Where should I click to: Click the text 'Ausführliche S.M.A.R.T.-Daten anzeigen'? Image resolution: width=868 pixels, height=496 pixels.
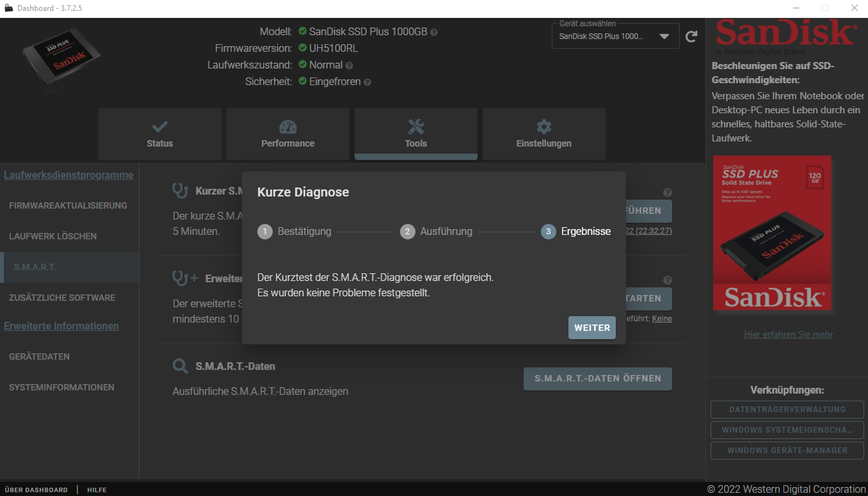pos(261,391)
